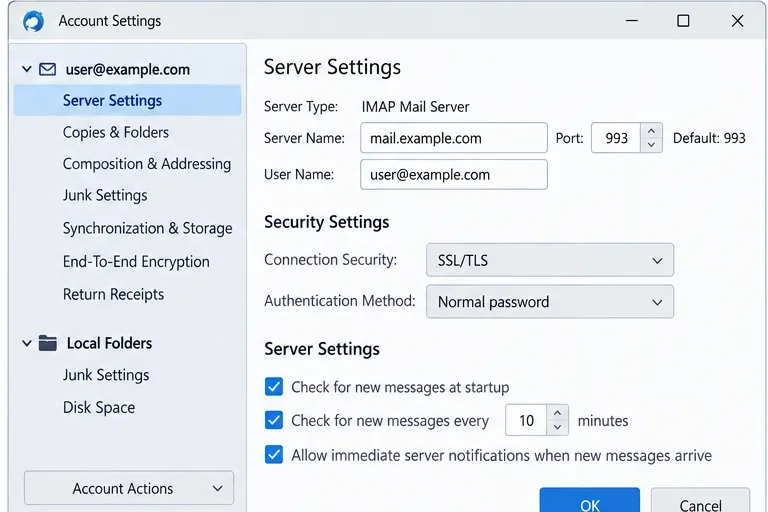Click the Server Name input field
The width and height of the screenshot is (768, 512).
click(454, 138)
